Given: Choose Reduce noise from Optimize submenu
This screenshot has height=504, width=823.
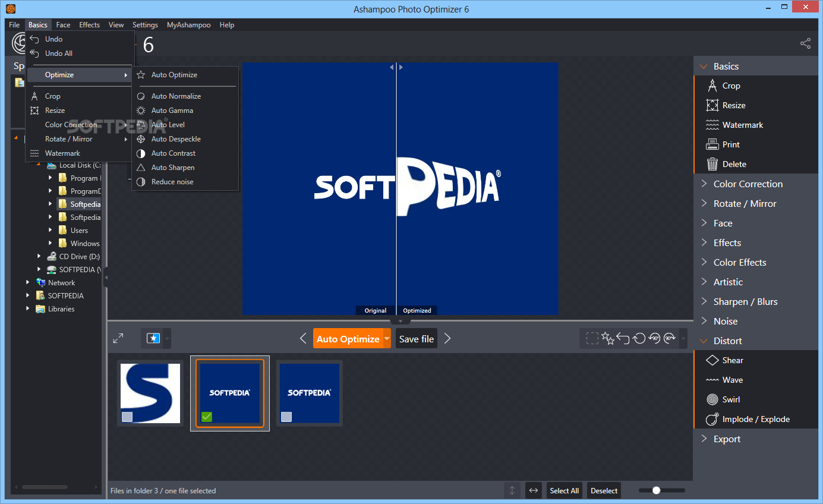Looking at the screenshot, I should pos(185,182).
